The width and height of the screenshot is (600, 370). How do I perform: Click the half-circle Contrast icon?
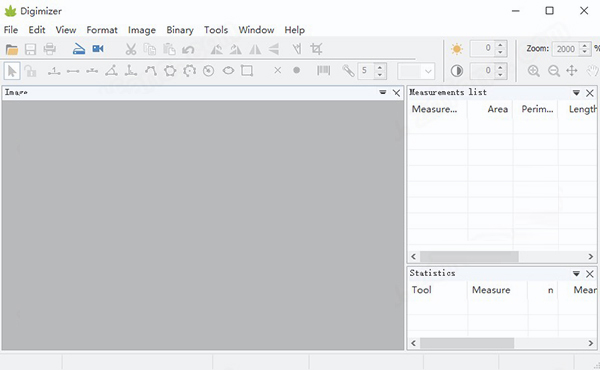457,71
